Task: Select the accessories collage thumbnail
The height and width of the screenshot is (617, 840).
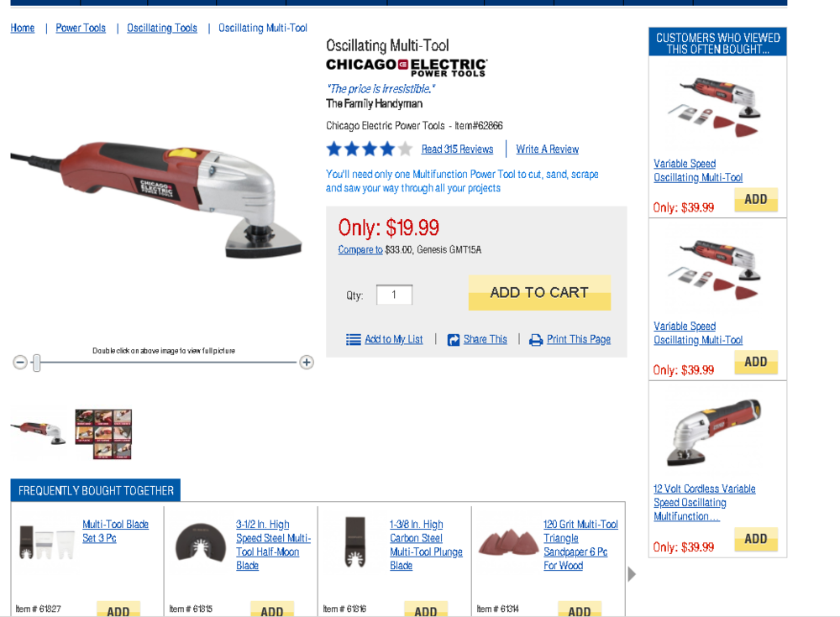Action: [x=103, y=433]
